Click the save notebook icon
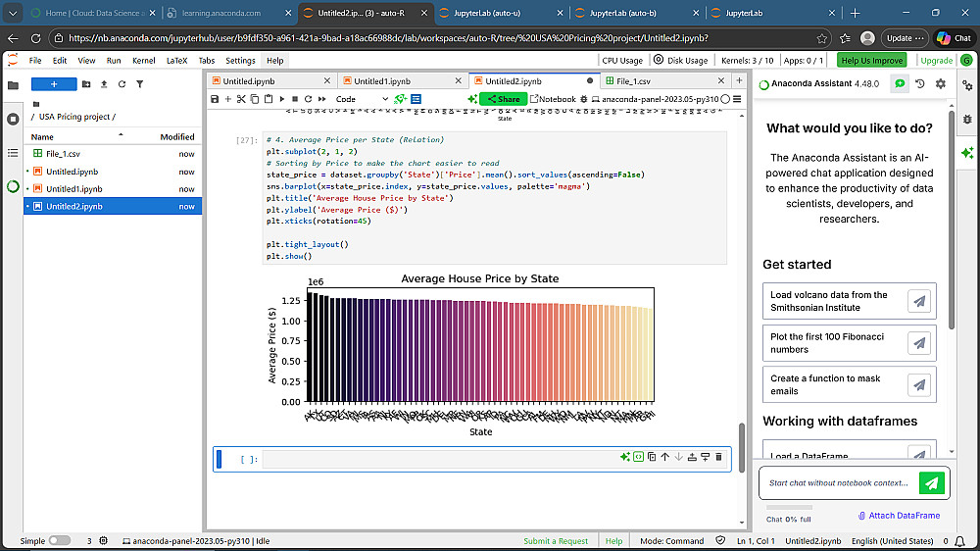This screenshot has width=980, height=551. coord(216,99)
